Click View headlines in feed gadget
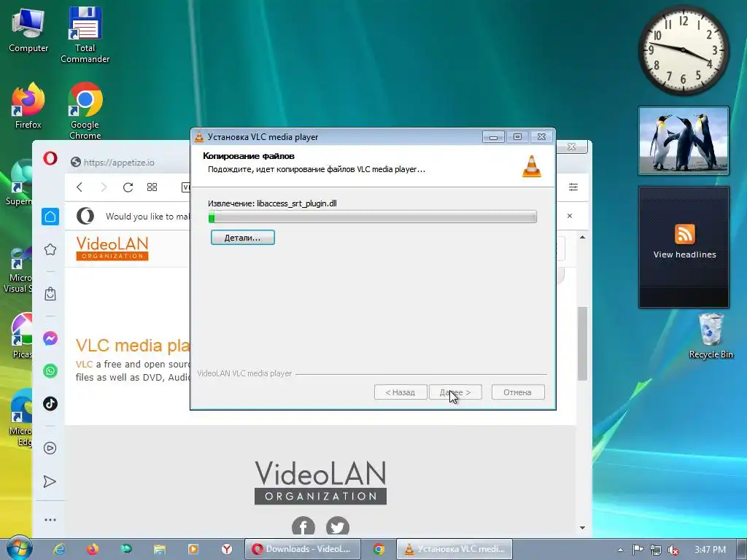Image resolution: width=747 pixels, height=560 pixels. pyautogui.click(x=684, y=254)
